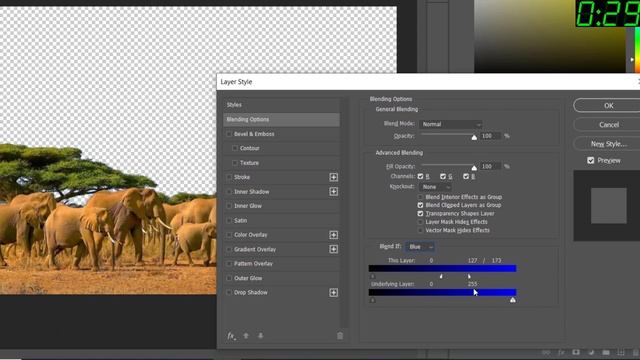Click create new layer icon in Layers panel

pos(621,353)
